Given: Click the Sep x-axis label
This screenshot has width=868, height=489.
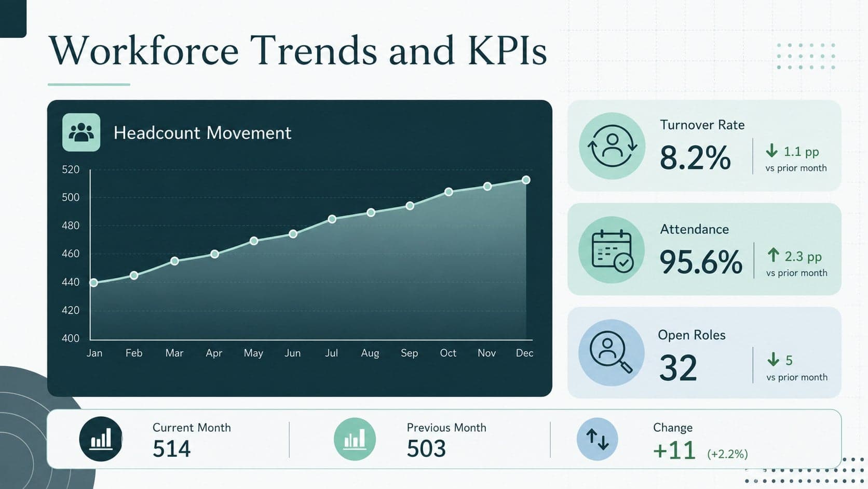Looking at the screenshot, I should point(410,353).
